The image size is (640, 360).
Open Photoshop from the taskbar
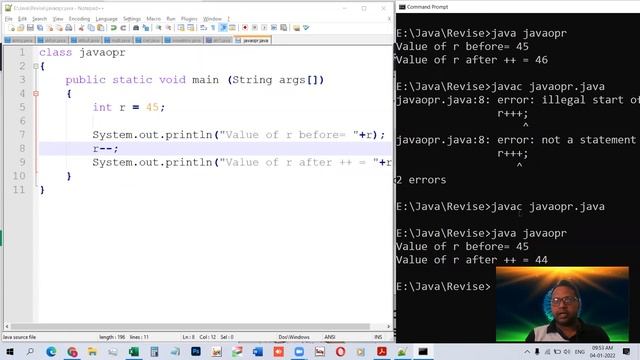coord(196,351)
